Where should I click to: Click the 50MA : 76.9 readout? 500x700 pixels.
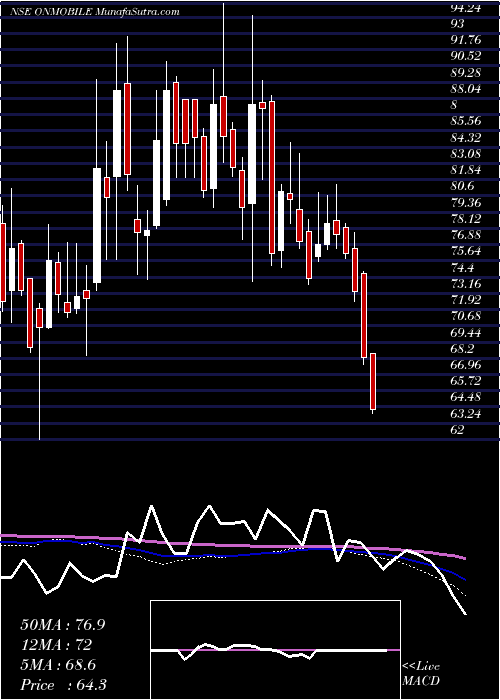(63, 625)
